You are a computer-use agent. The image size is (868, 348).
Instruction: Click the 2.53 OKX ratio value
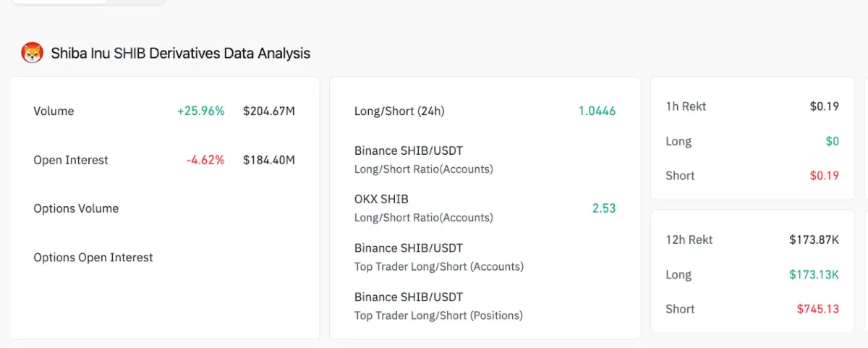click(604, 208)
